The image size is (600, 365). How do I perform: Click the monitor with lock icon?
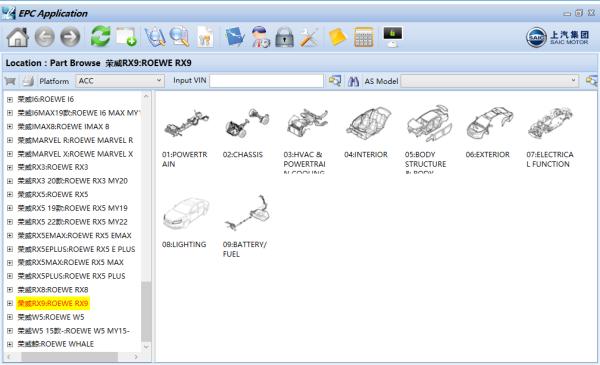coord(393,37)
